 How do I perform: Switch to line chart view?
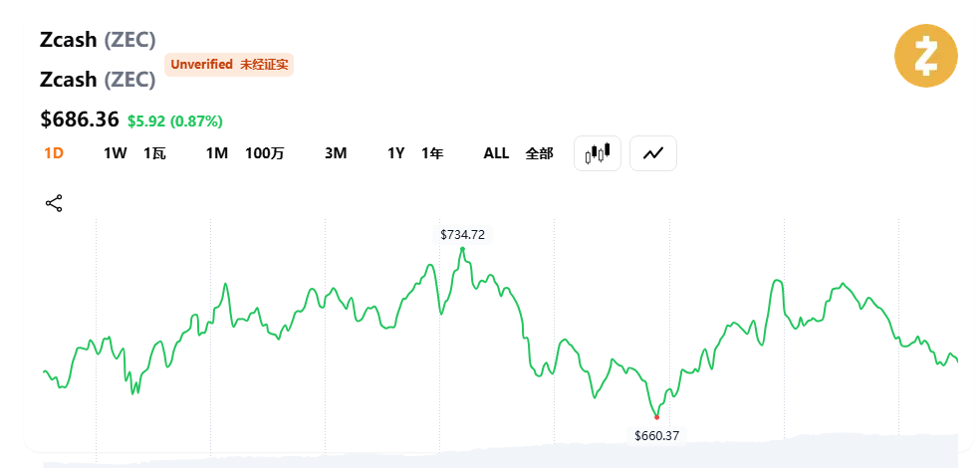pyautogui.click(x=653, y=153)
